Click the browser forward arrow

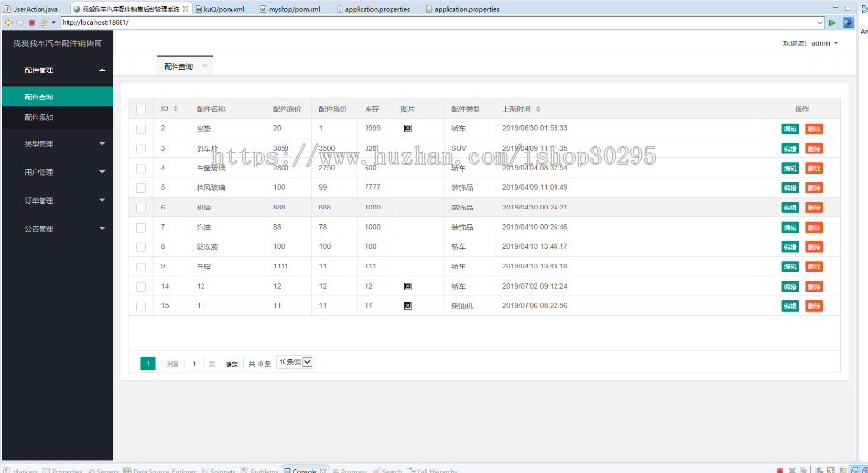coord(20,23)
